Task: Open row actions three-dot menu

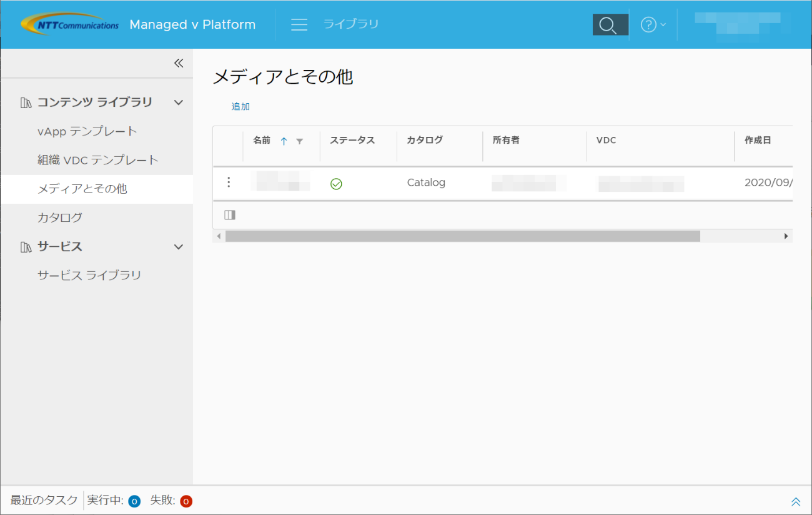Action: click(229, 182)
